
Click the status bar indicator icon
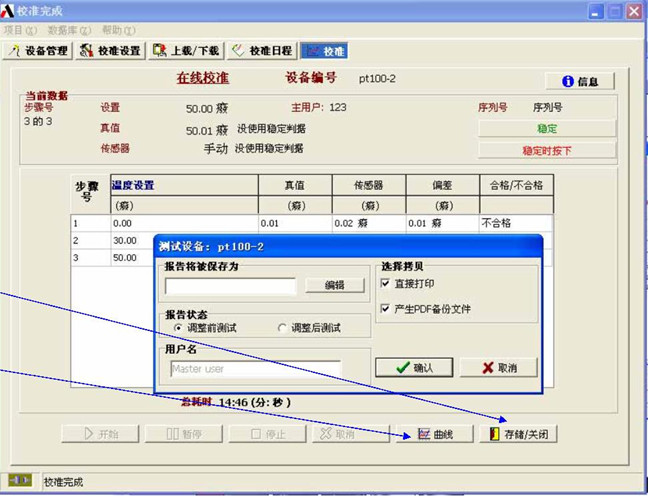(20, 480)
